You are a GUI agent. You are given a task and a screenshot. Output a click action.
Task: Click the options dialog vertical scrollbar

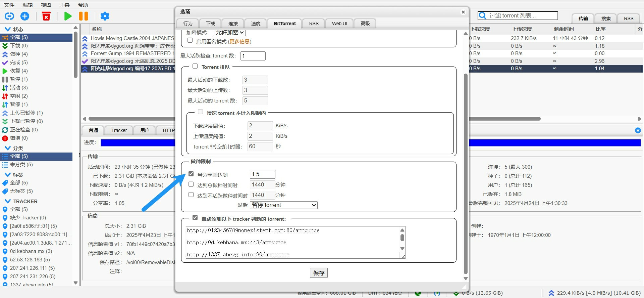[466, 168]
